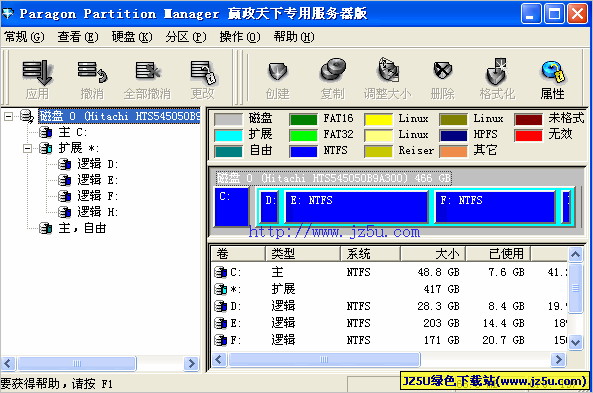The height and width of the screenshot is (393, 593).
Task: Open the 操作(O) menu
Action: [240, 37]
